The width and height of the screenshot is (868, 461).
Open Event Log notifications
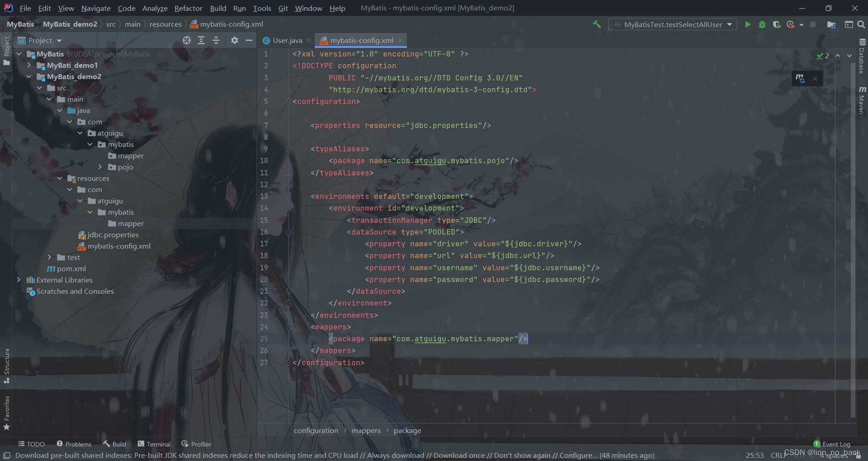831,444
